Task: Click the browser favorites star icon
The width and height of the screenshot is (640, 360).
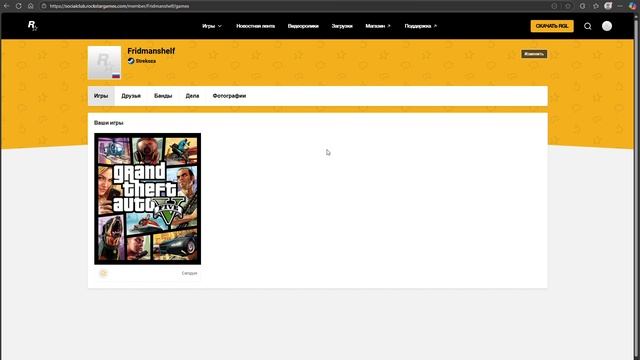Action: (x=596, y=6)
